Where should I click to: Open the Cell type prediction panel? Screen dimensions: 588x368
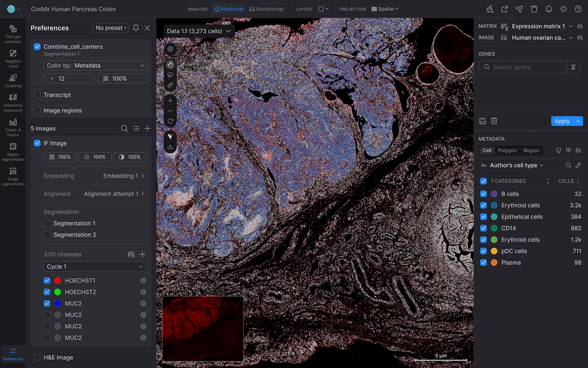pyautogui.click(x=13, y=33)
